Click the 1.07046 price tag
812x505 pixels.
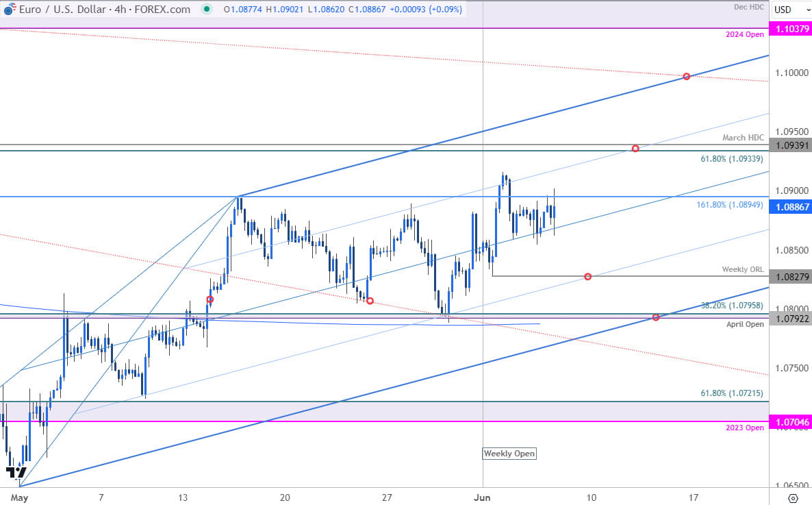pyautogui.click(x=791, y=422)
